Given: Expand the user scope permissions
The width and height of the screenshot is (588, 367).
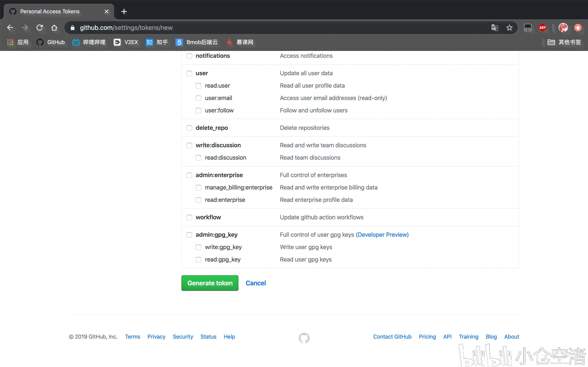Looking at the screenshot, I should pos(189,73).
